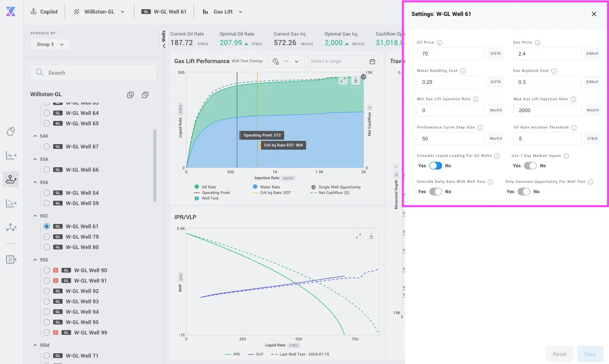Screen dimensions: 609x364
Task: Open the Group 3 arrange-by dropdown
Action: (x=50, y=44)
